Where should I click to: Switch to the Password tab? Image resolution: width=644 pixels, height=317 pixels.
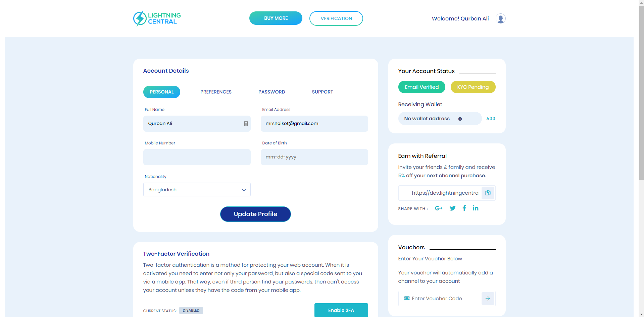tap(271, 92)
